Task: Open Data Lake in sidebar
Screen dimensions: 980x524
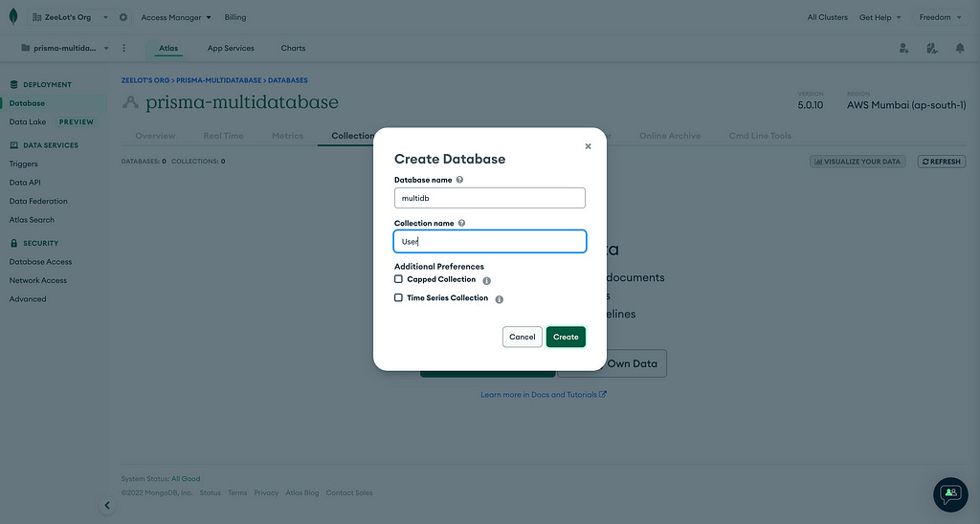Action: pos(28,121)
